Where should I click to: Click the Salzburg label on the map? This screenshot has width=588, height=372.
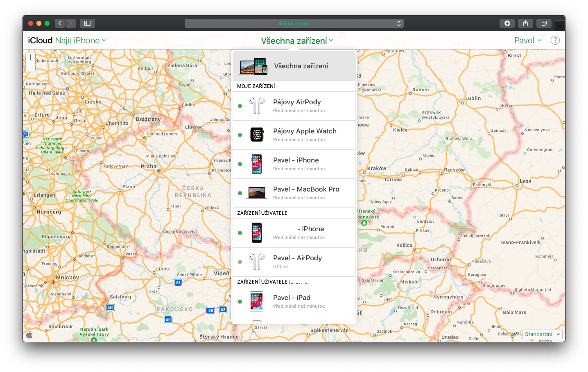point(120,297)
